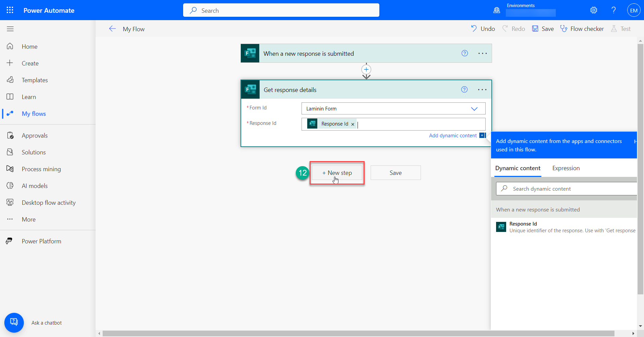The height and width of the screenshot is (337, 644).
Task: Open trigger card ellipsis menu
Action: pyautogui.click(x=483, y=53)
